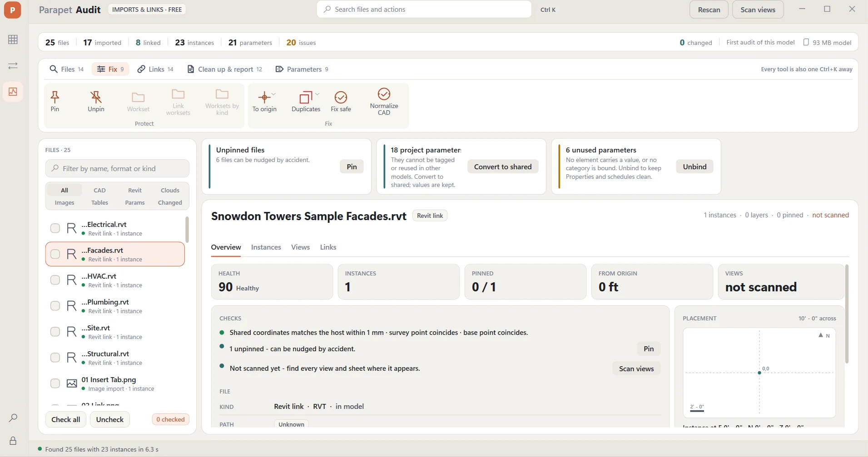Click the Link worksets tool

point(178,101)
